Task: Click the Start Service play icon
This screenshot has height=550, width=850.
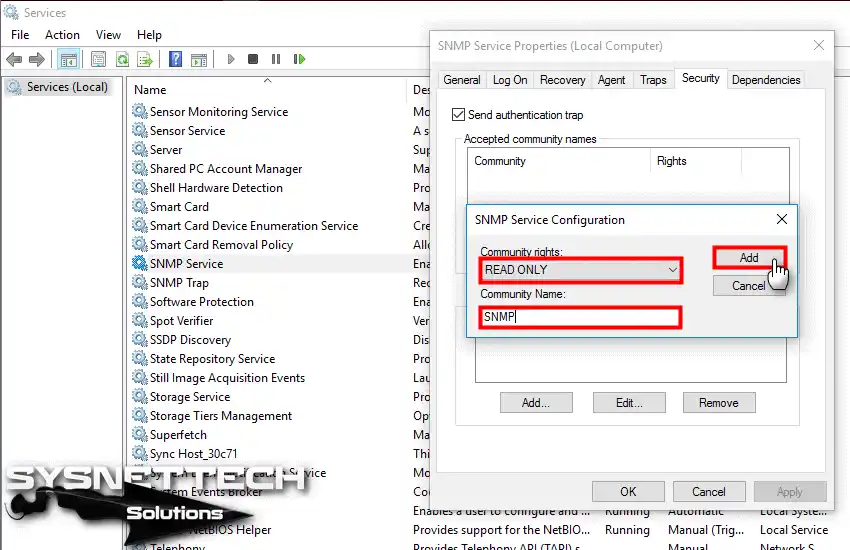Action: click(231, 59)
